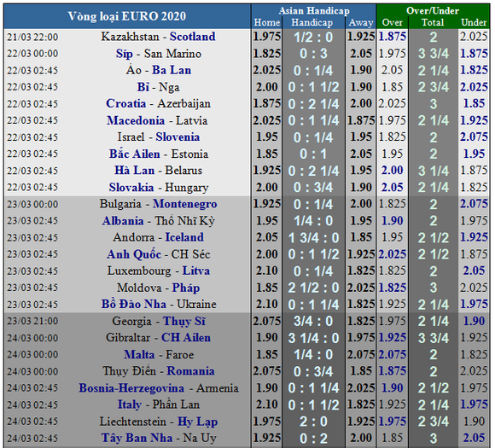Click Home odds 1.825 for Síp
This screenshot has height=448, width=495.
pyautogui.click(x=267, y=54)
